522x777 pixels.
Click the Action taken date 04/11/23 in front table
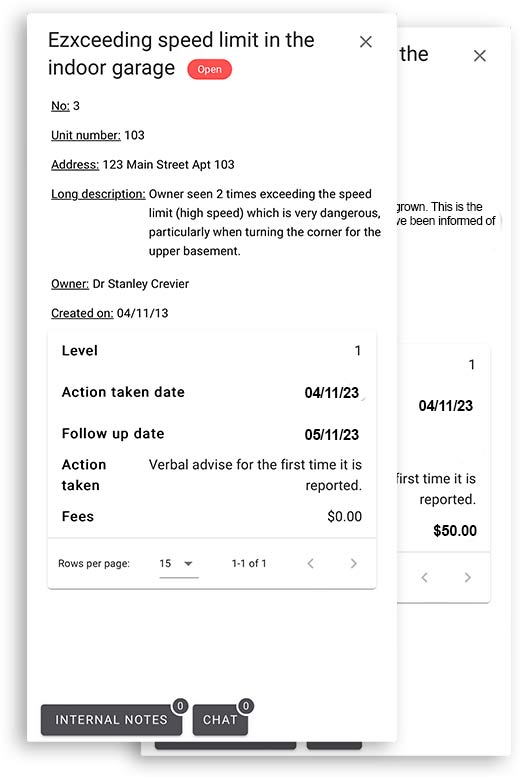point(332,393)
